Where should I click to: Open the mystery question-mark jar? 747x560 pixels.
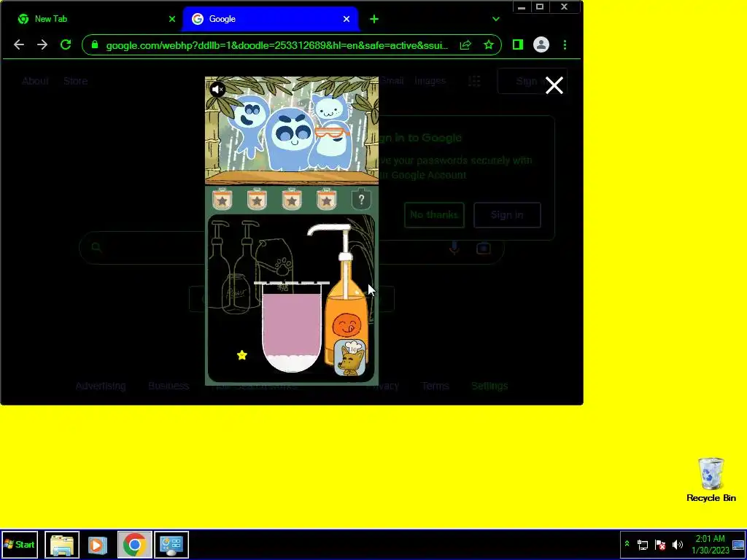pyautogui.click(x=361, y=200)
